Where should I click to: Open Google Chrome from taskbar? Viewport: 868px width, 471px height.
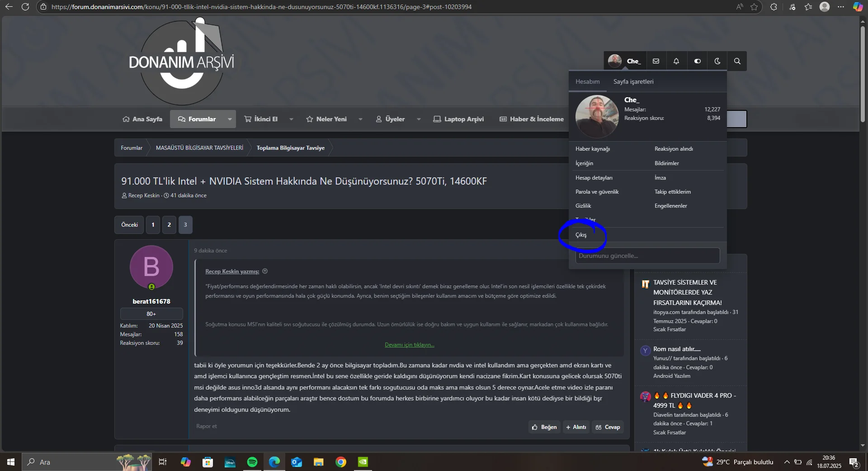(x=341, y=462)
